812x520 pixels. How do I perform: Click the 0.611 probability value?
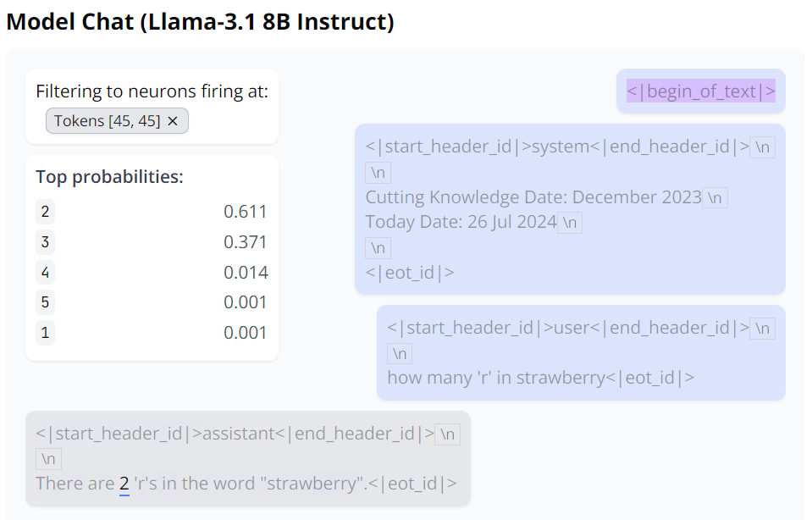246,212
